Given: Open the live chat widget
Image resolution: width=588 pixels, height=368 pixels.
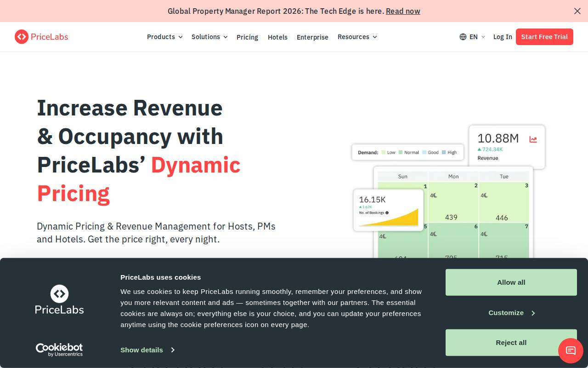Looking at the screenshot, I should [x=571, y=351].
